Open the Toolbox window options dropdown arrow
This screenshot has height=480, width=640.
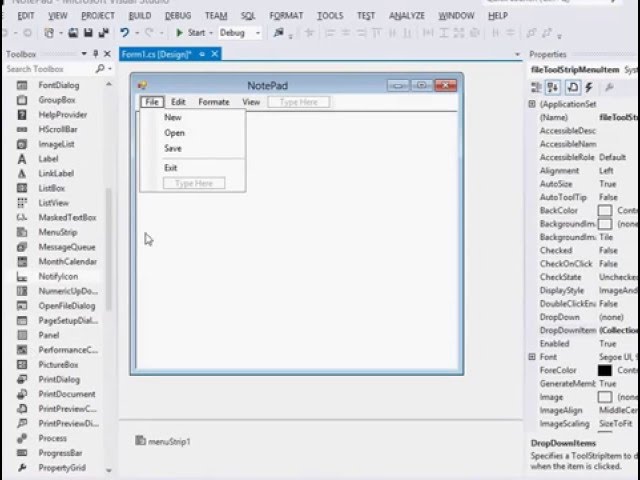click(x=84, y=53)
